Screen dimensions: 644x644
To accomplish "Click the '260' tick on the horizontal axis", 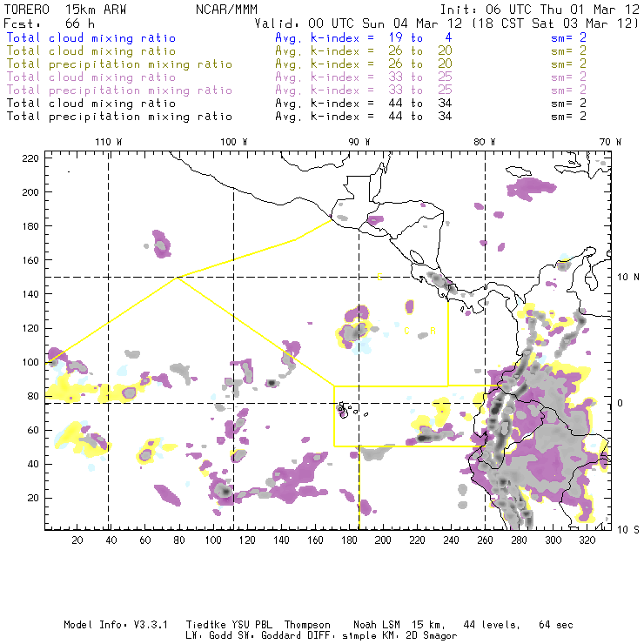I will click(485, 540).
